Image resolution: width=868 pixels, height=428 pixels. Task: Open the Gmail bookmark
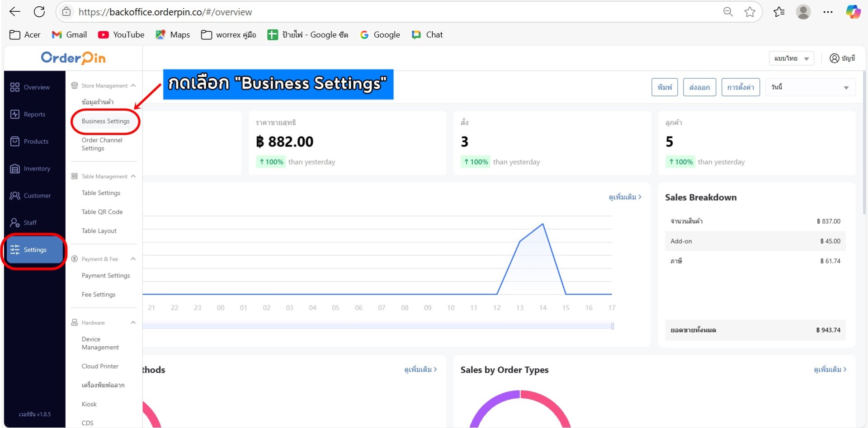point(69,35)
